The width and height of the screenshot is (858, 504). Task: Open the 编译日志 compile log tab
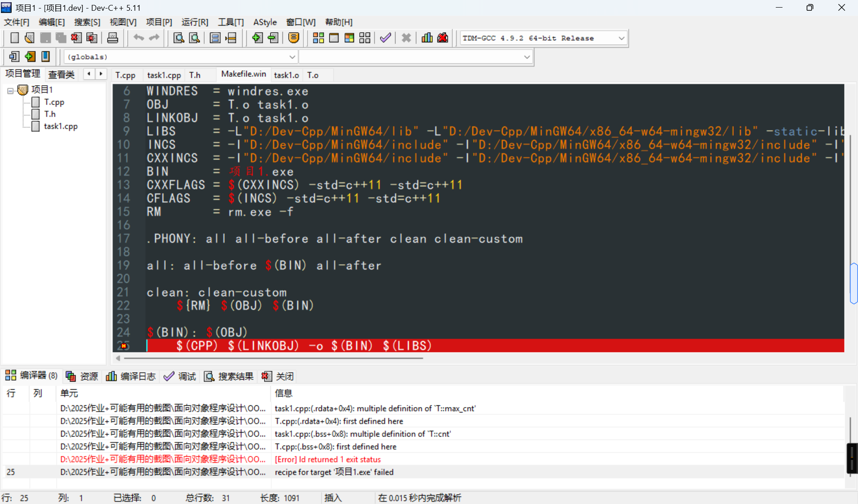click(131, 376)
